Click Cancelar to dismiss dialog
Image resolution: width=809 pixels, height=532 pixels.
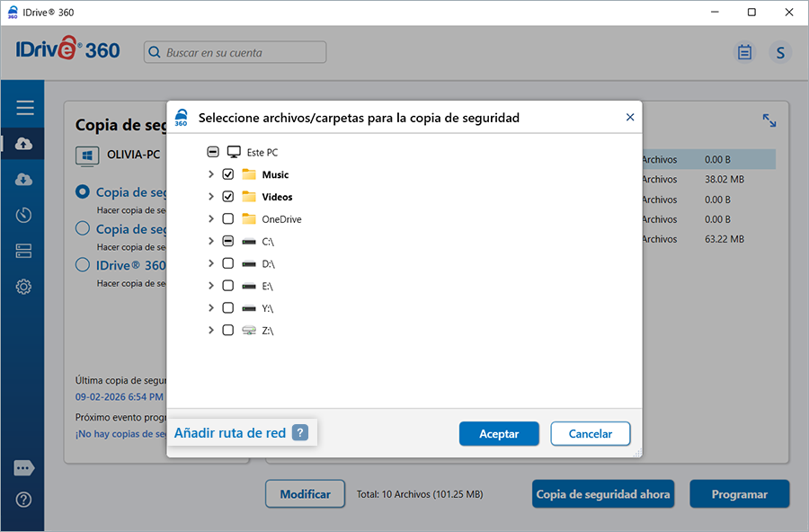tap(591, 433)
